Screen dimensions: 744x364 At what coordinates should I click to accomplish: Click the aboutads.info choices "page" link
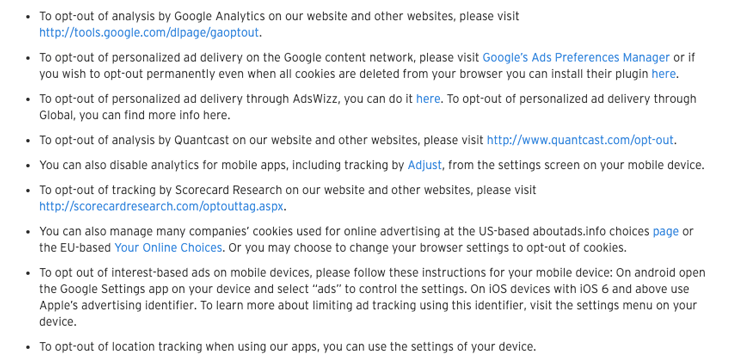tap(666, 232)
